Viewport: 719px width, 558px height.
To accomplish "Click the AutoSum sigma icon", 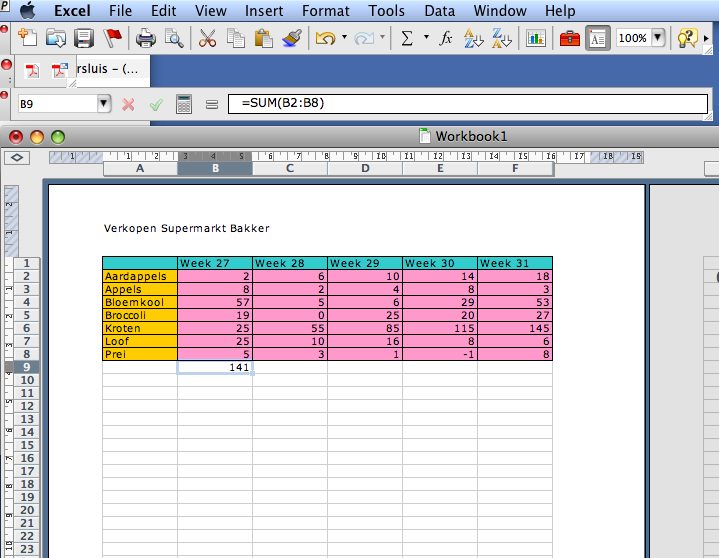I will (x=407, y=38).
